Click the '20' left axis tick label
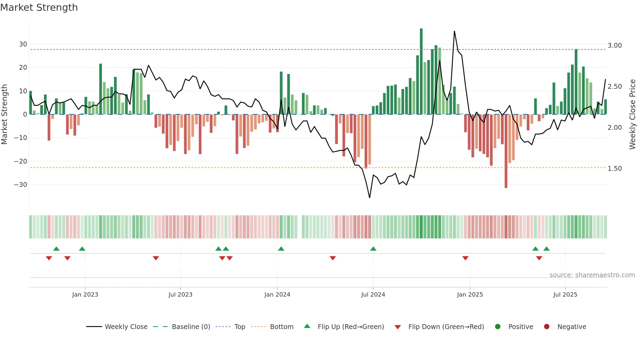644x362 pixels. point(23,68)
